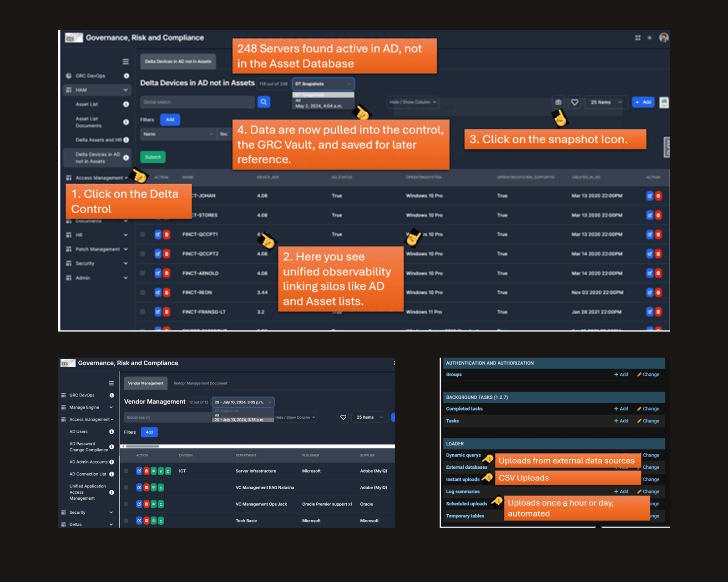This screenshot has width=728, height=582.
Task: Click the green Submit button
Action: coord(152,157)
